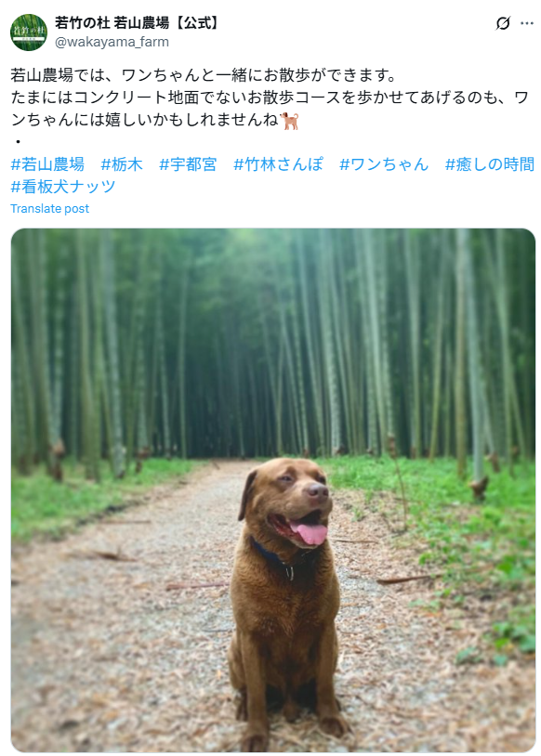Click the dog emoji in post text
The height and width of the screenshot is (756, 541).
pyautogui.click(x=290, y=121)
